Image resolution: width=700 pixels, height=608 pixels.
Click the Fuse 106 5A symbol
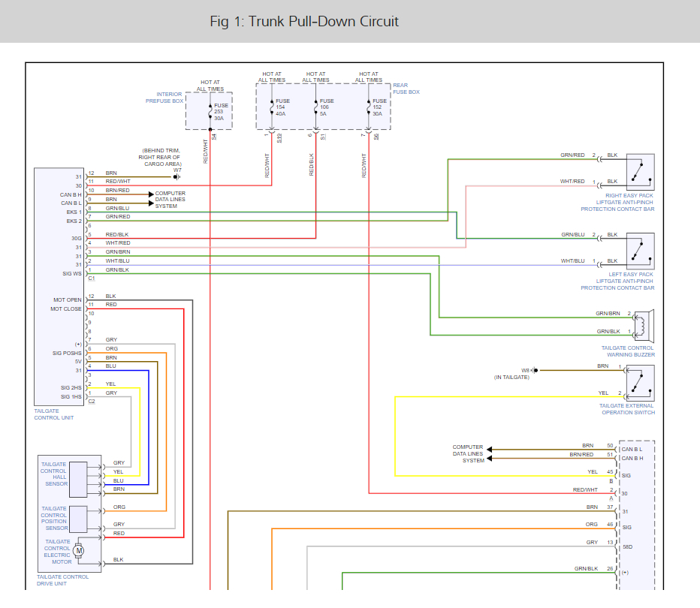pyautogui.click(x=315, y=107)
